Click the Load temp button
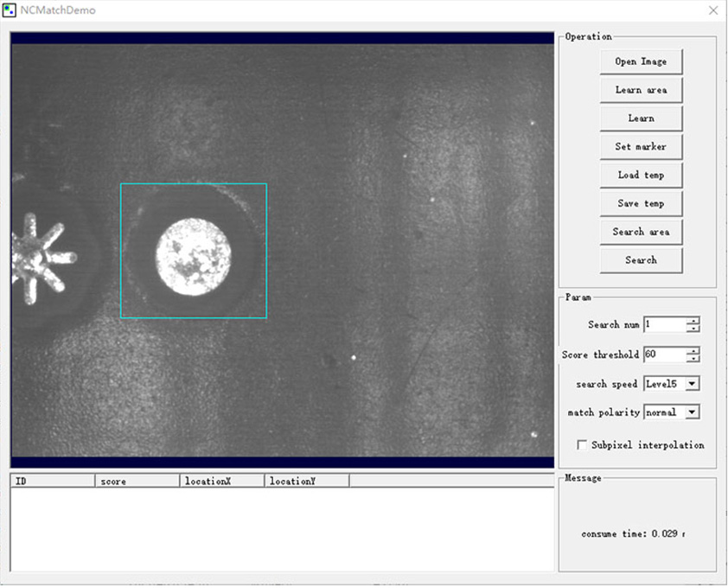This screenshot has height=588, width=728. [641, 175]
